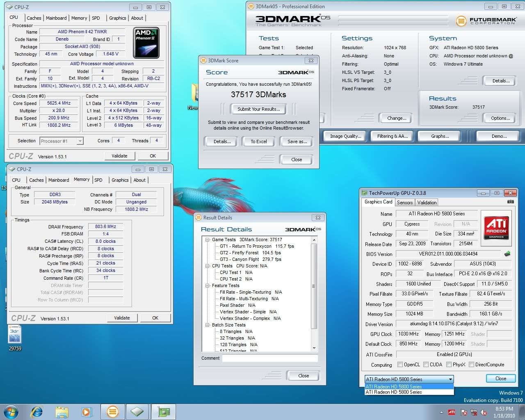This screenshot has width=525, height=420.
Task: Click the AMD Phenom II logo in CPU-Z
Action: click(x=146, y=43)
